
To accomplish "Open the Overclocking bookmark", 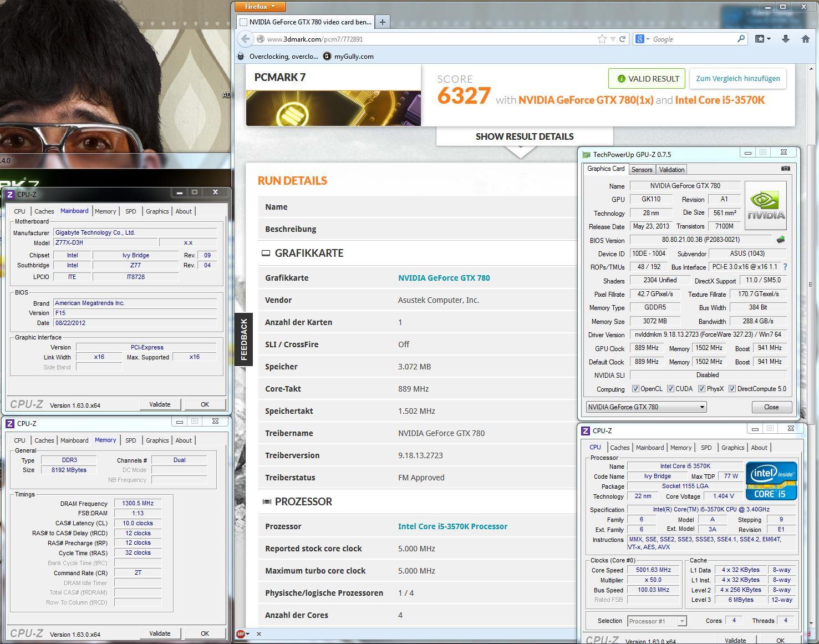I will 278,56.
